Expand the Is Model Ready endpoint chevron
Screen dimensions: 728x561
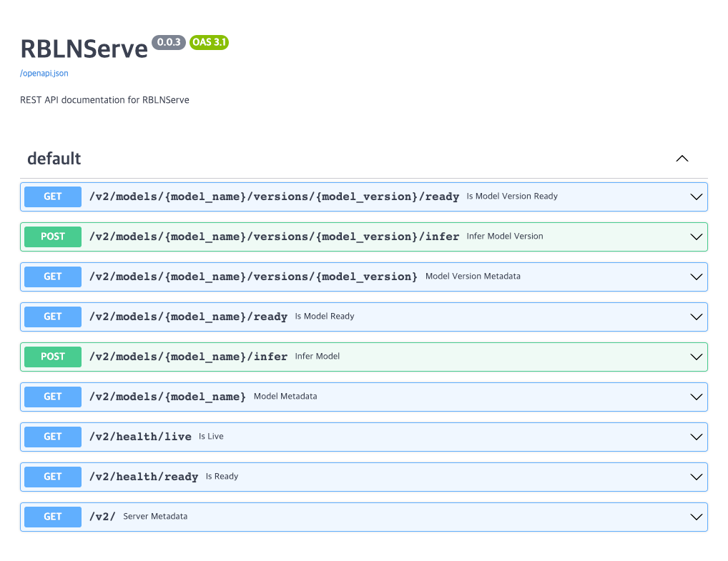point(696,317)
